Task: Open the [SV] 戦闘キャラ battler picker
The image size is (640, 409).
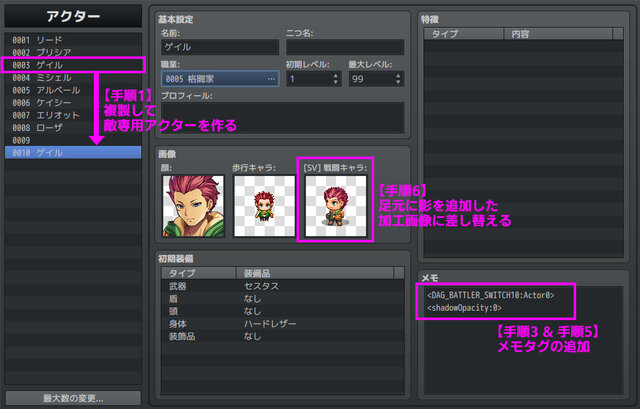Action: 336,206
